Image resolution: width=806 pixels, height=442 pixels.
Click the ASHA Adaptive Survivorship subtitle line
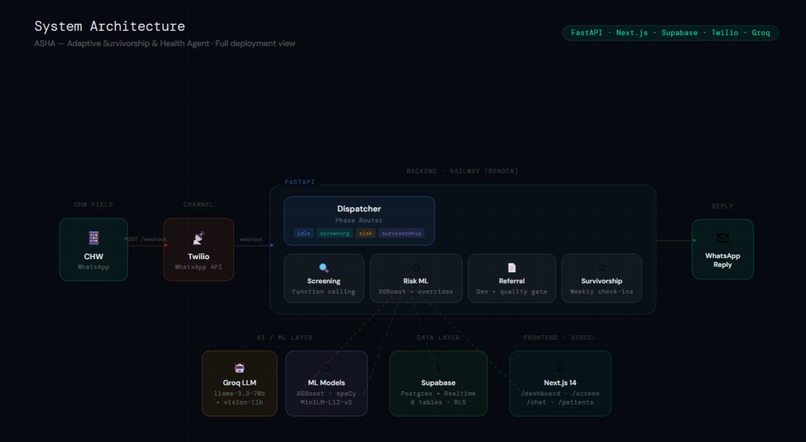pyautogui.click(x=164, y=44)
